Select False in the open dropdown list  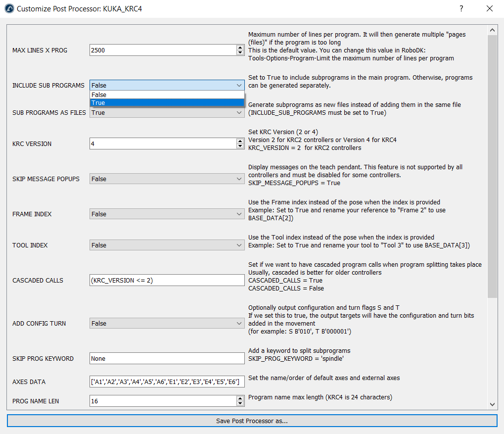tap(167, 95)
